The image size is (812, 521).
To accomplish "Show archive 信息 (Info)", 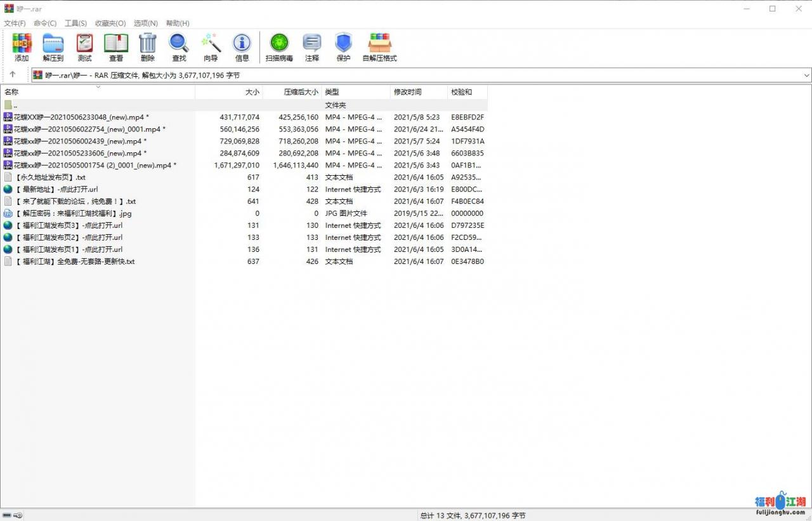I will [242, 47].
